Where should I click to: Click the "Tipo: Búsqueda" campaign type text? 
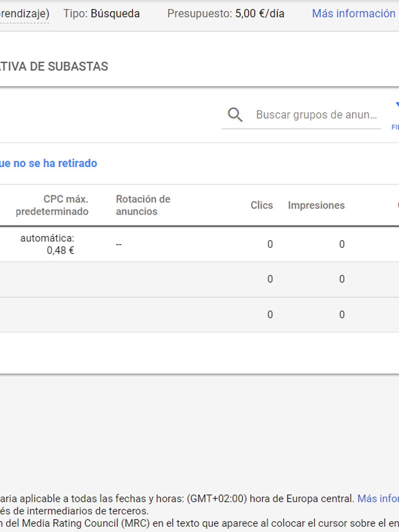click(x=101, y=14)
